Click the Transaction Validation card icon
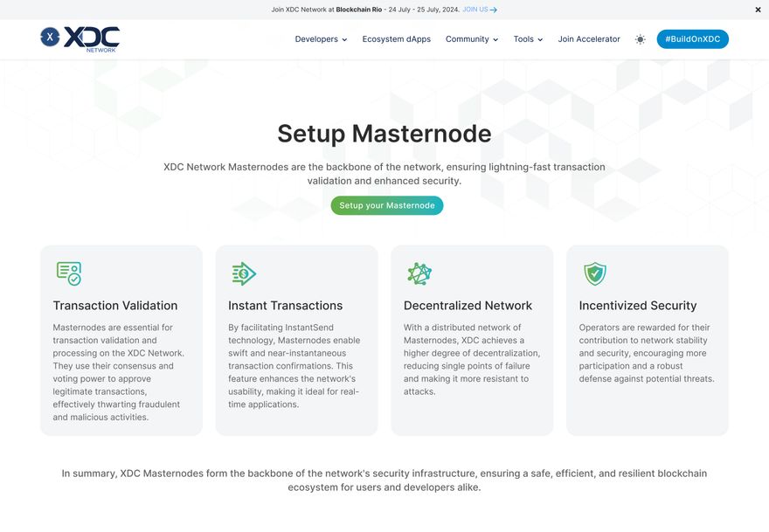This screenshot has width=769, height=532. pyautogui.click(x=69, y=273)
